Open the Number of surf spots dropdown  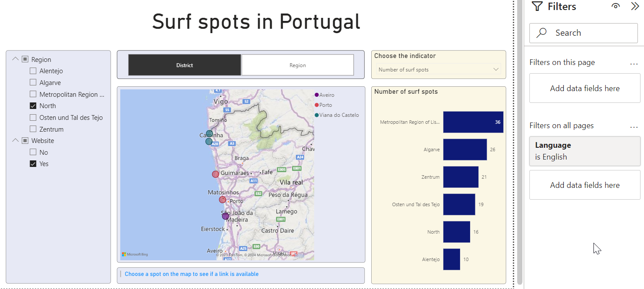click(439, 69)
